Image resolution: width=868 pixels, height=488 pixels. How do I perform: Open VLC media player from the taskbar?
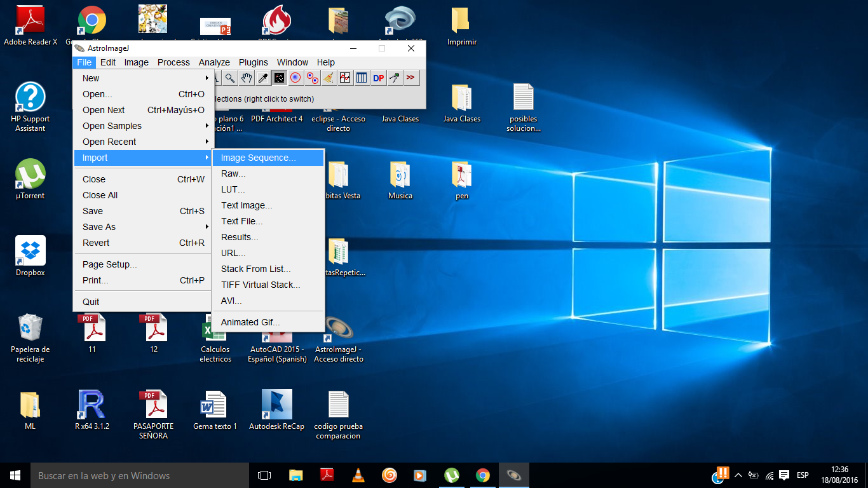[x=358, y=475]
